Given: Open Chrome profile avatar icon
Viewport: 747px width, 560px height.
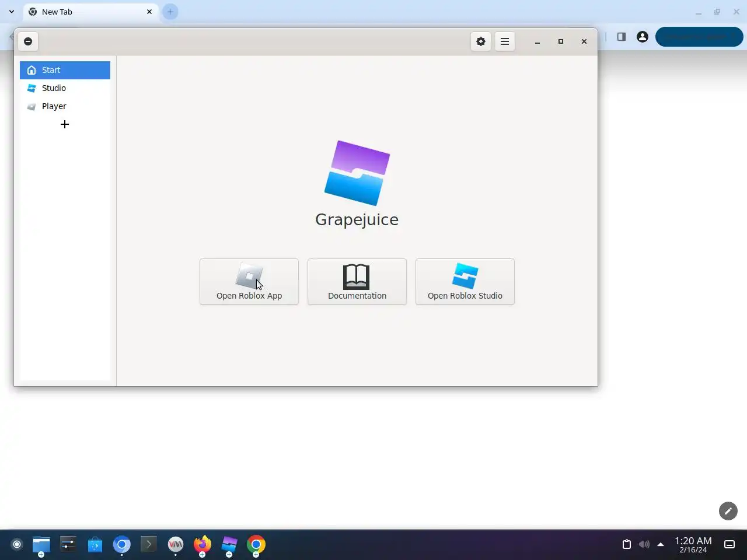Looking at the screenshot, I should [643, 37].
